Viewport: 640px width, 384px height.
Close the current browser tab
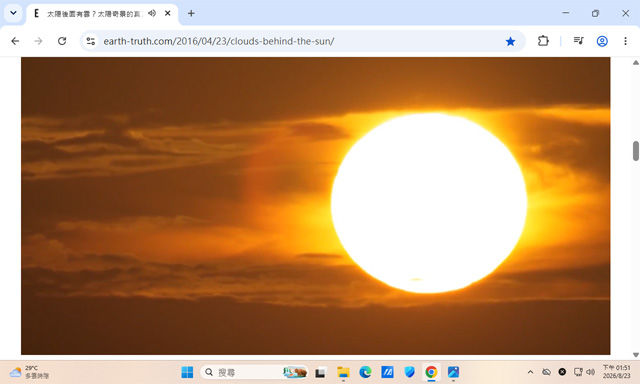[x=167, y=13]
